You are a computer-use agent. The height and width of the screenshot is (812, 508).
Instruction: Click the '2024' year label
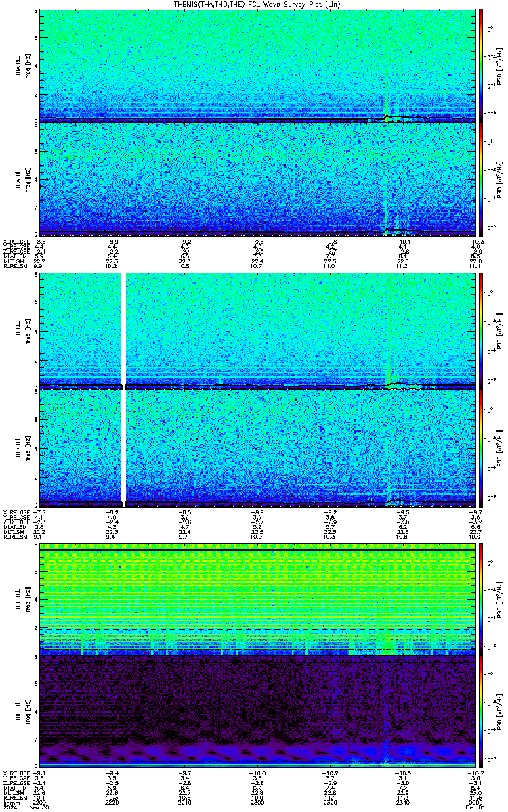(x=10, y=807)
